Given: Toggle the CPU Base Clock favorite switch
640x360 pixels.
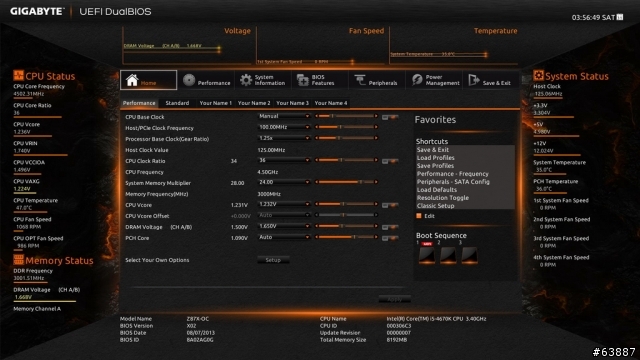Looking at the screenshot, I should click(390, 117).
